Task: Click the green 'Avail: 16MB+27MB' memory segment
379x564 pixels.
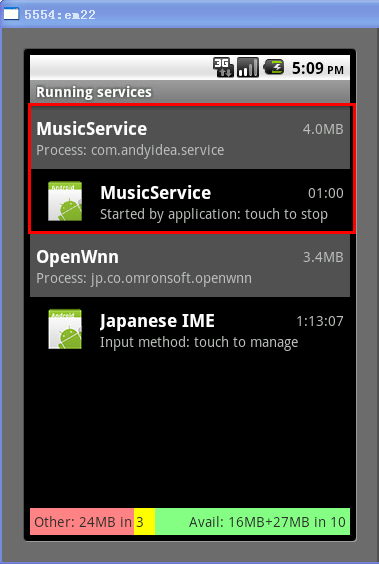Action: tap(252, 522)
